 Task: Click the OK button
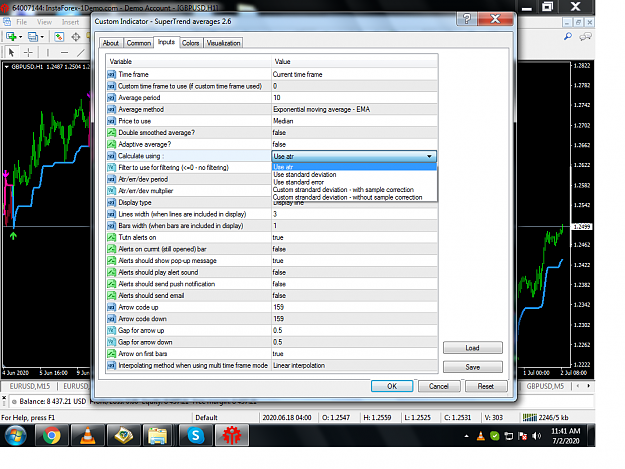point(392,386)
